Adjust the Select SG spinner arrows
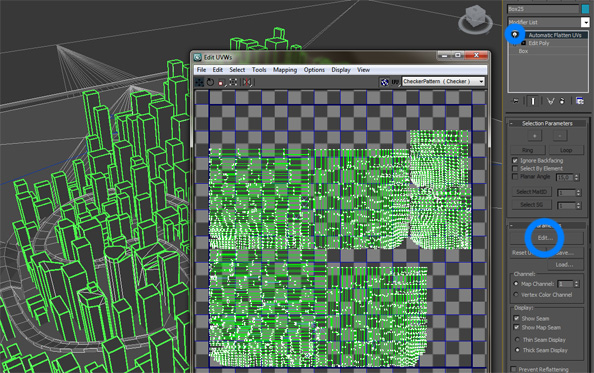The width and height of the screenshot is (594, 373). pos(578,206)
